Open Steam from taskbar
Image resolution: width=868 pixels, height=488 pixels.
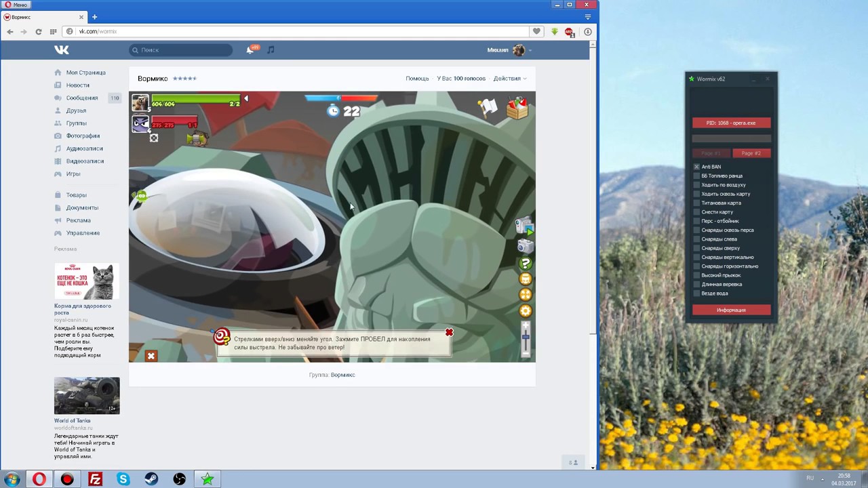[151, 479]
